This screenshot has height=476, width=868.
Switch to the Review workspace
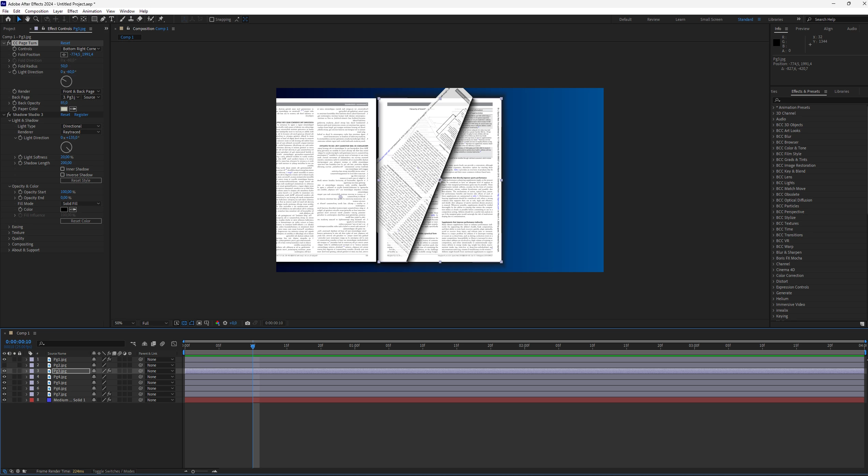click(653, 19)
